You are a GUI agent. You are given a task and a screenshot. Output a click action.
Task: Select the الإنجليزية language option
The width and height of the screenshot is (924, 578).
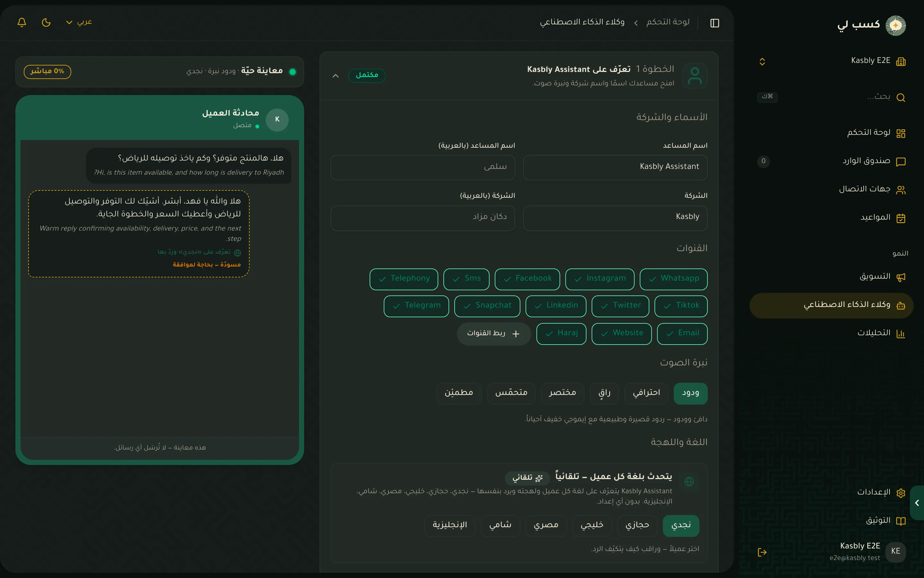[450, 526]
